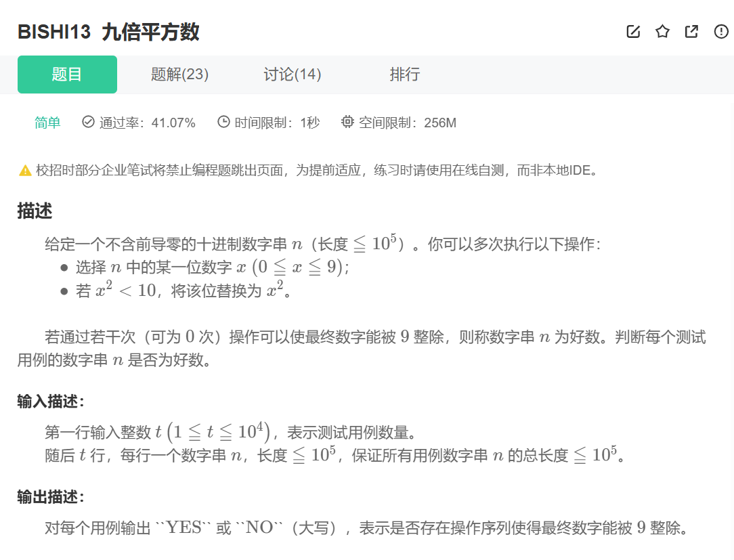
Task: Click the 通过率 41.07% text
Action: tap(148, 123)
